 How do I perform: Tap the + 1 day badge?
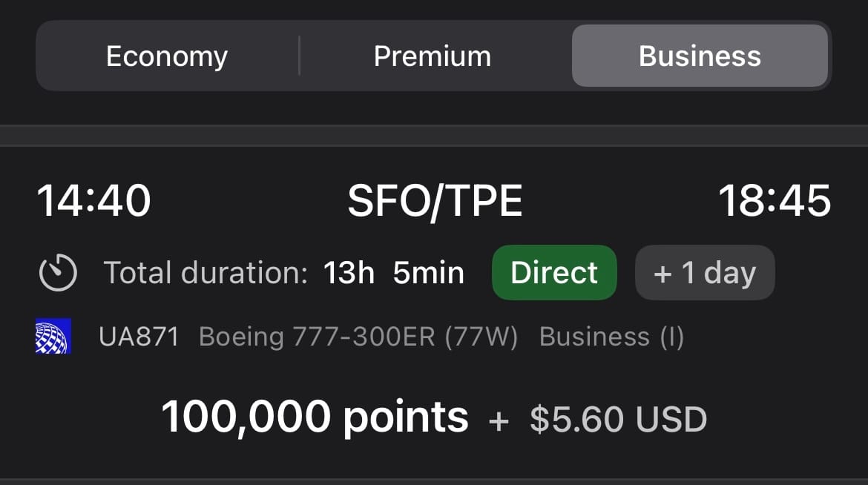(x=705, y=272)
